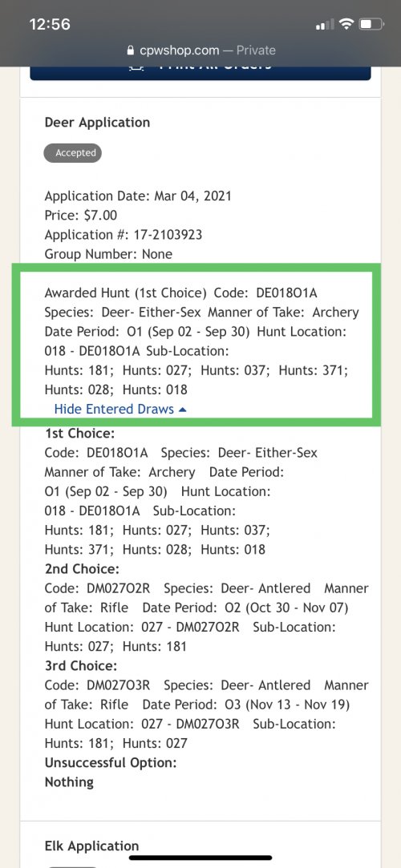Tap the padlock icon beside cpwshop.com
The image size is (401, 868).
(131, 51)
